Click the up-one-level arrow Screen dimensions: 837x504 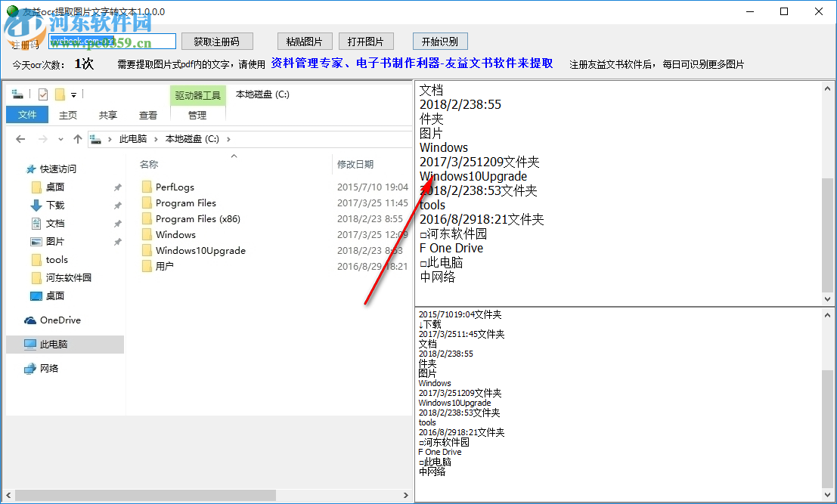pos(78,139)
